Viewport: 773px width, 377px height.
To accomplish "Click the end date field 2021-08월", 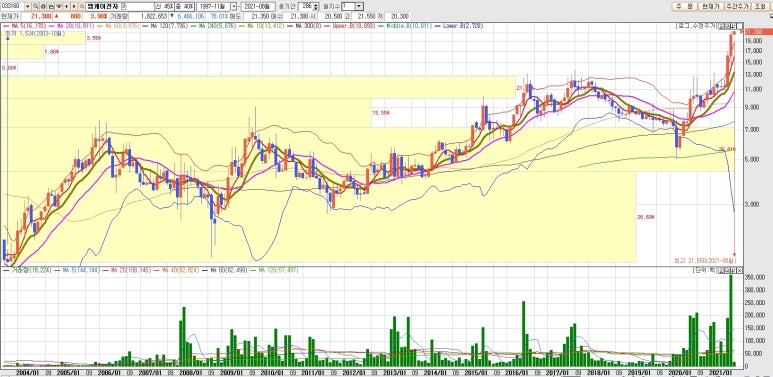I will click(x=258, y=6).
